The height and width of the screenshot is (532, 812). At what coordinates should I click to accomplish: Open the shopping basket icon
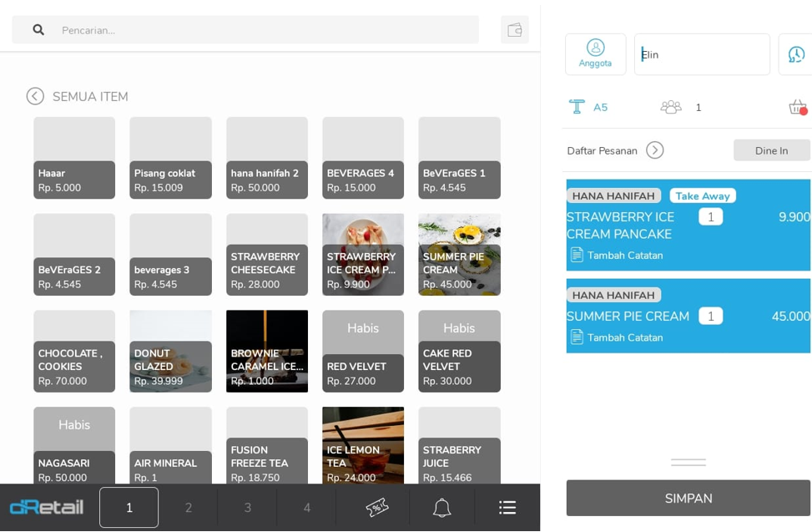pos(797,107)
